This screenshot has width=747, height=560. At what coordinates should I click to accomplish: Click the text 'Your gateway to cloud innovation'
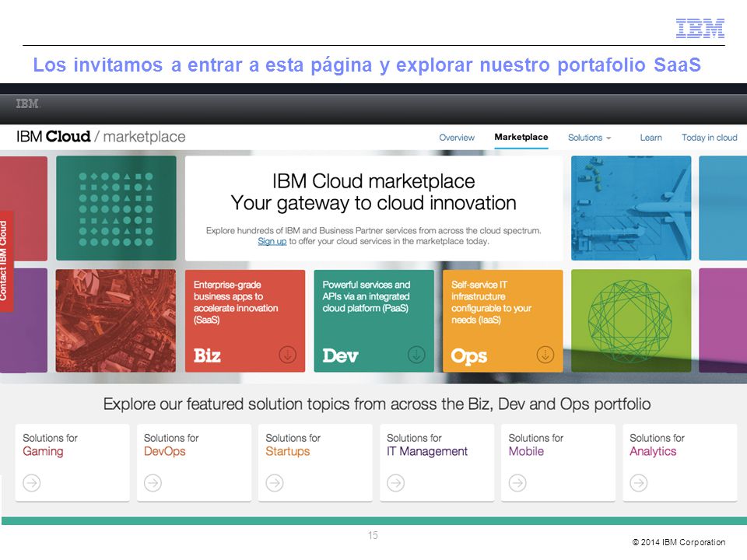click(373, 203)
